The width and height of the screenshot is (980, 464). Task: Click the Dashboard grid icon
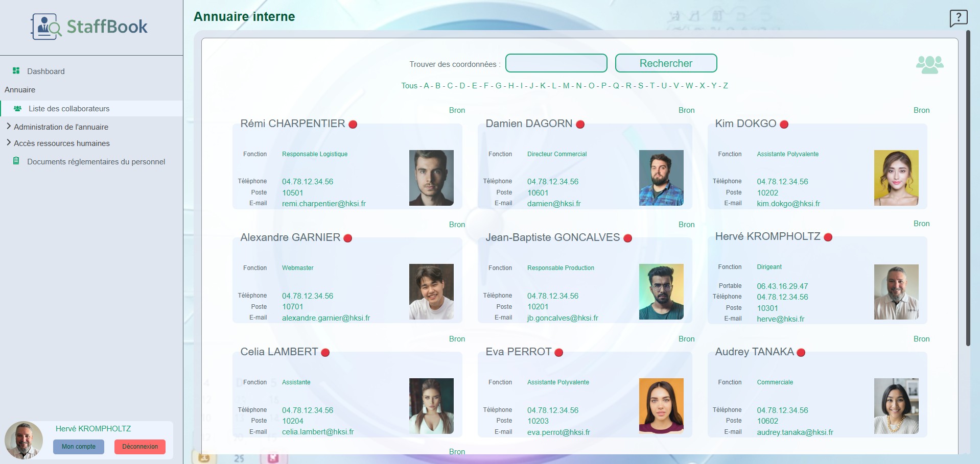coord(16,71)
